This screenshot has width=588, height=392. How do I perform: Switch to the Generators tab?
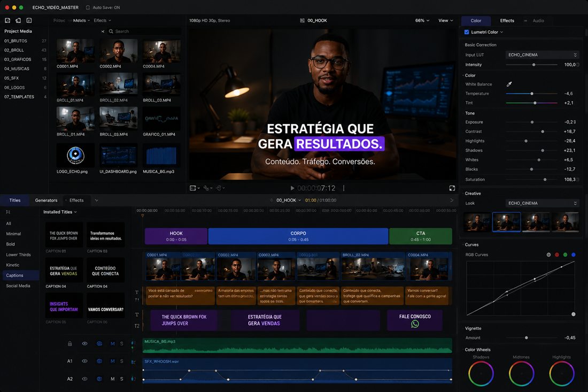pos(46,201)
